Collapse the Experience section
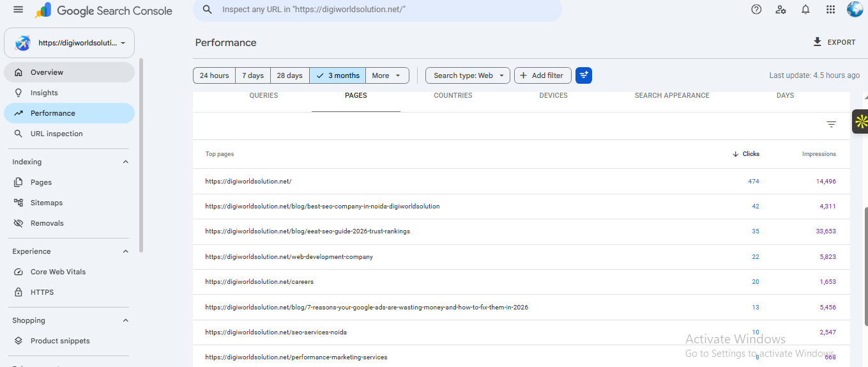This screenshot has height=367, width=868. point(125,251)
